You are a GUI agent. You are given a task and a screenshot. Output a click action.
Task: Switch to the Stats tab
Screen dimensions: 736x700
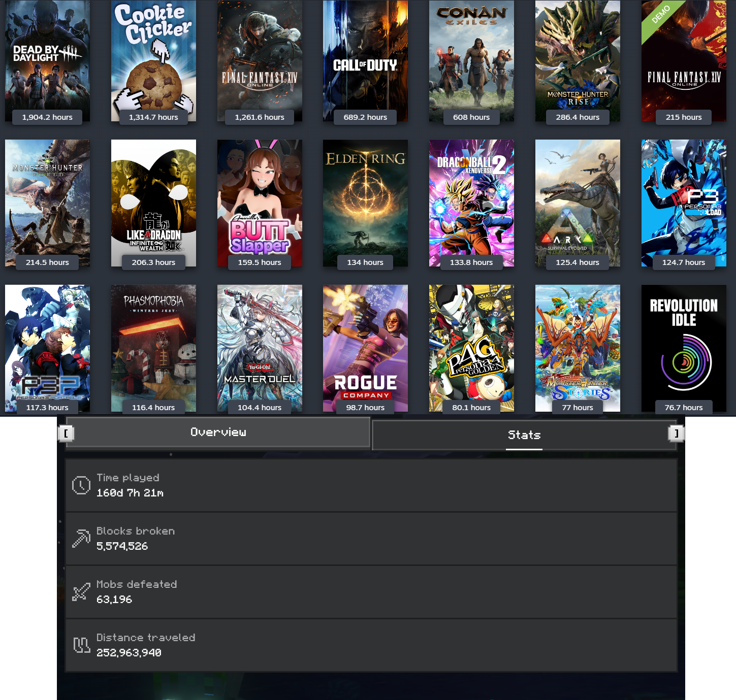coord(525,435)
